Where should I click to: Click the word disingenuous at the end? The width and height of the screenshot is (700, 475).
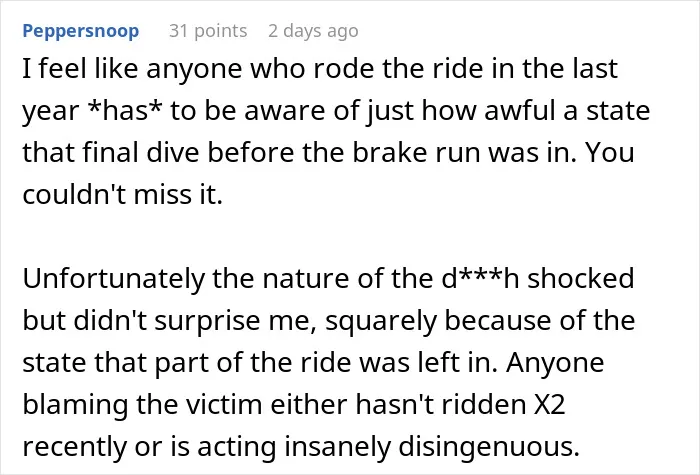(x=489, y=446)
